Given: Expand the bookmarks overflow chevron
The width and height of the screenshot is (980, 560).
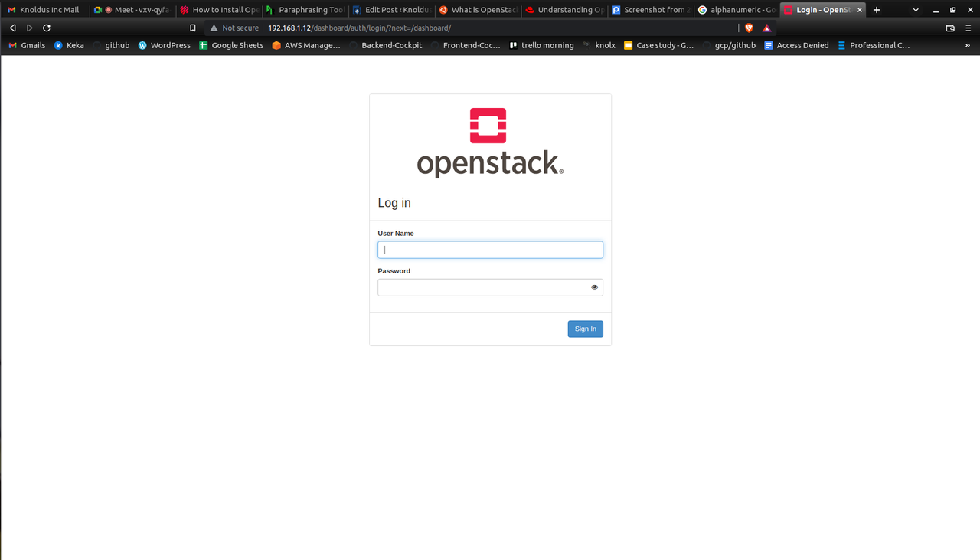Looking at the screenshot, I should [969, 45].
